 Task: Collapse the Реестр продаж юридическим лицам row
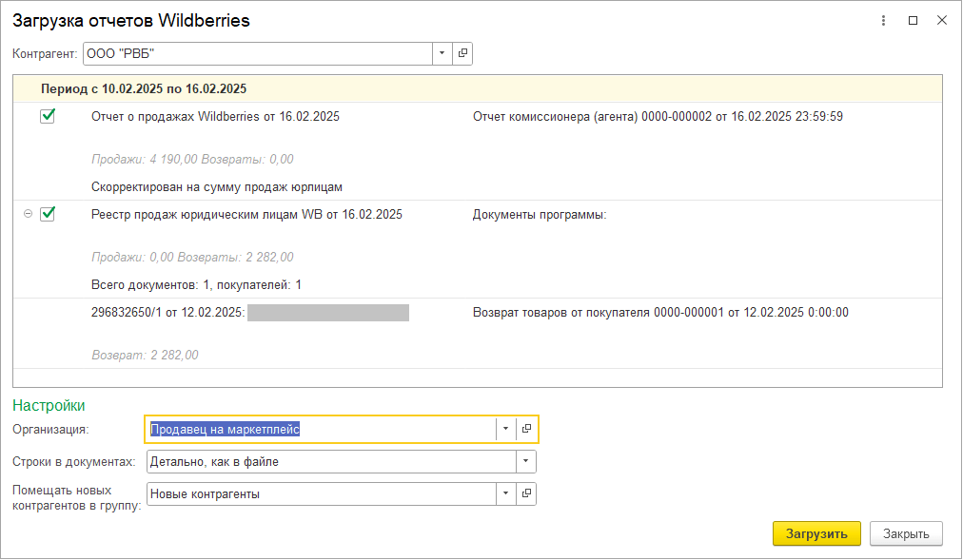click(x=28, y=214)
